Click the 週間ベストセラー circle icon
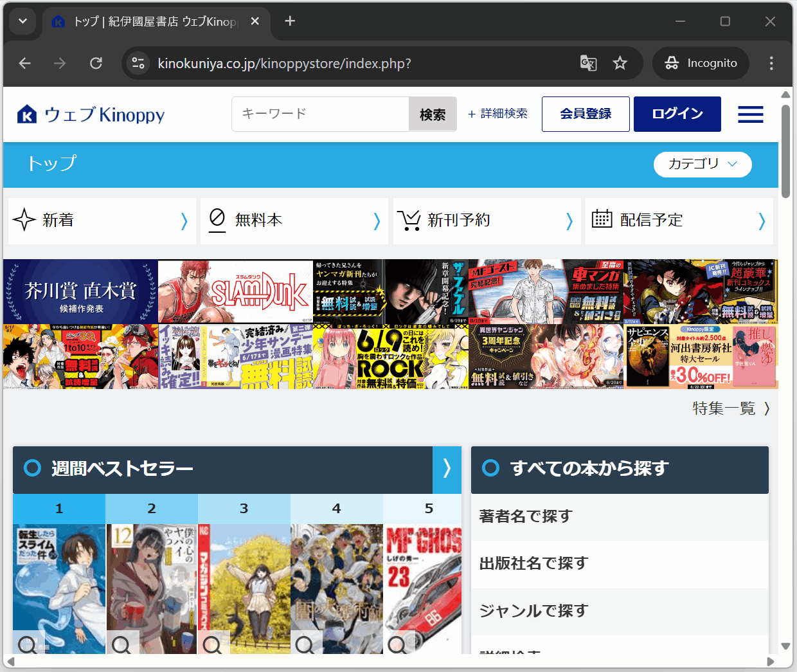This screenshot has width=797, height=672. [32, 468]
